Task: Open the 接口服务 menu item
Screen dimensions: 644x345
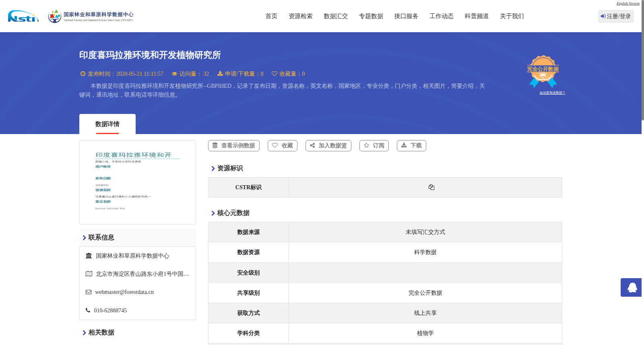Action: point(406,16)
